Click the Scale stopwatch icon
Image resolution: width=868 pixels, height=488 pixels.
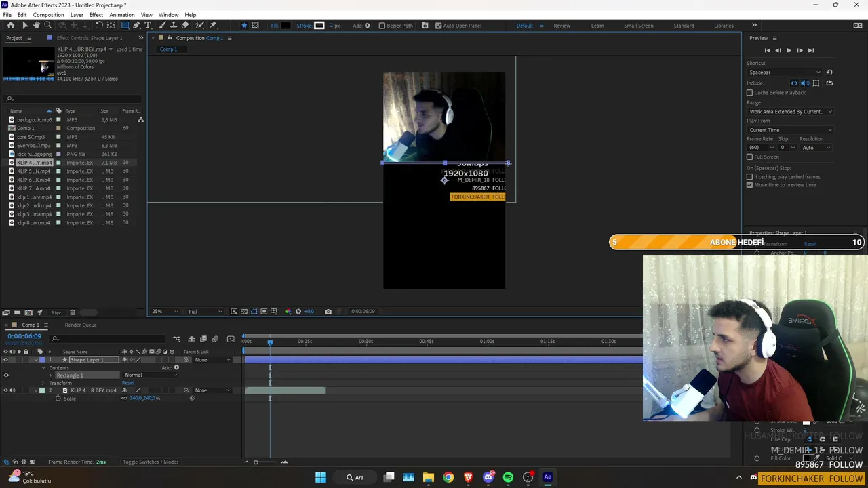point(58,398)
